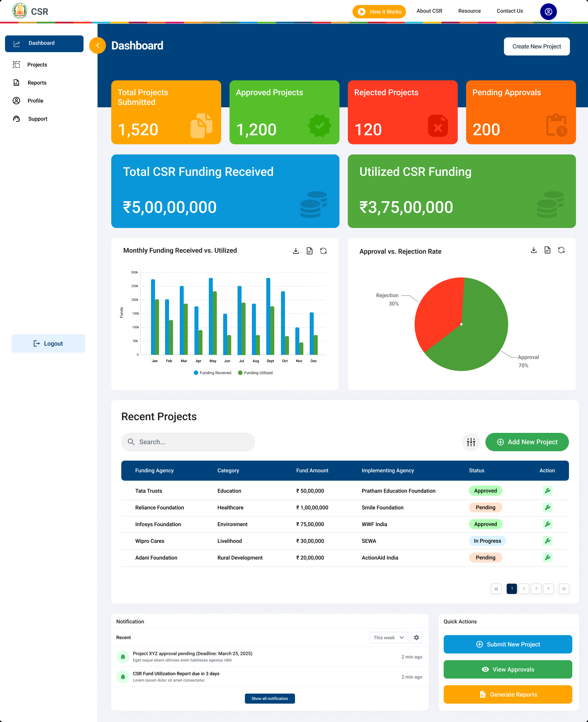Open the About CSR menu item
This screenshot has width=588, height=722.
[429, 11]
